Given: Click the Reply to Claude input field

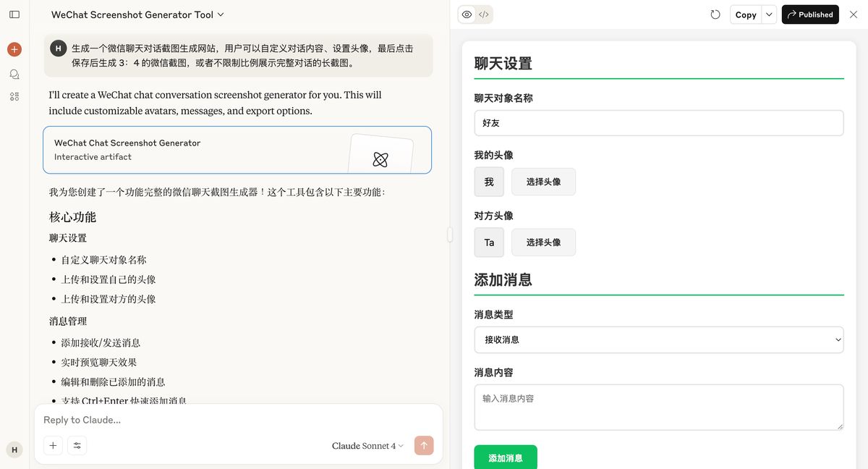Looking at the screenshot, I should 217,420.
